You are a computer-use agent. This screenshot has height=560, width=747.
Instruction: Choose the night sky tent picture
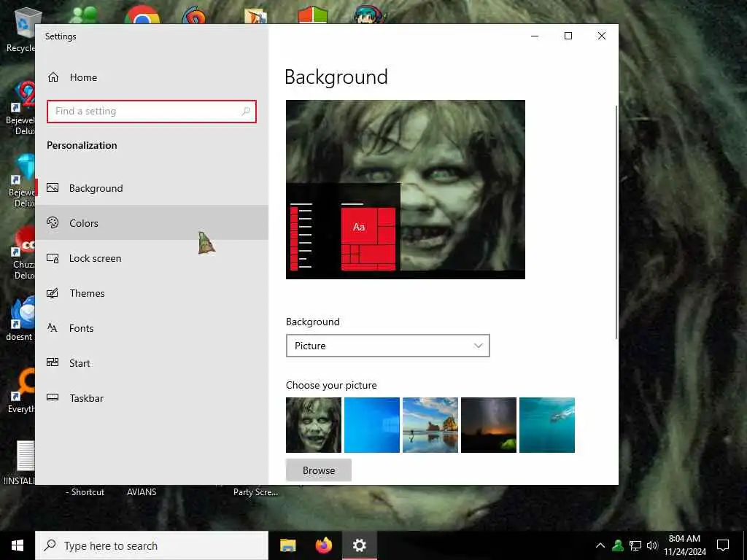pos(489,425)
